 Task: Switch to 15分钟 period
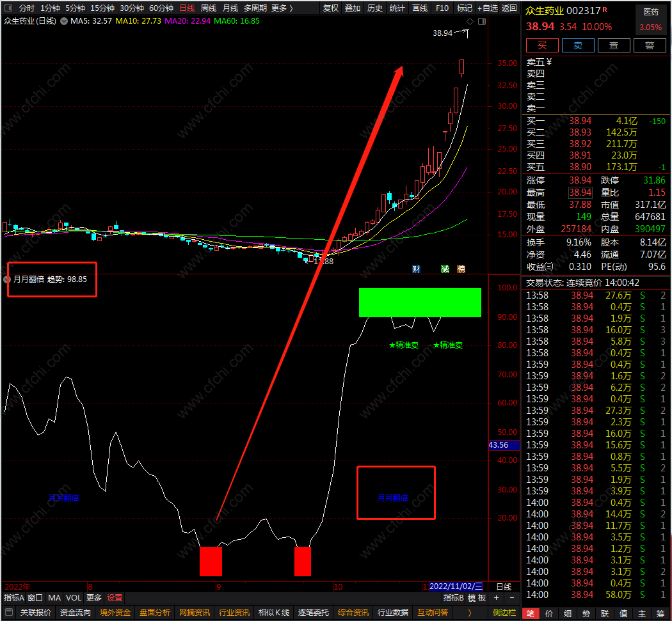coord(102,8)
